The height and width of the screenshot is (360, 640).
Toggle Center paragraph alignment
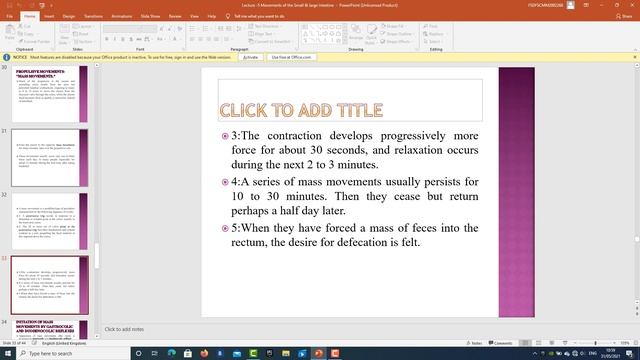[x=200, y=39]
